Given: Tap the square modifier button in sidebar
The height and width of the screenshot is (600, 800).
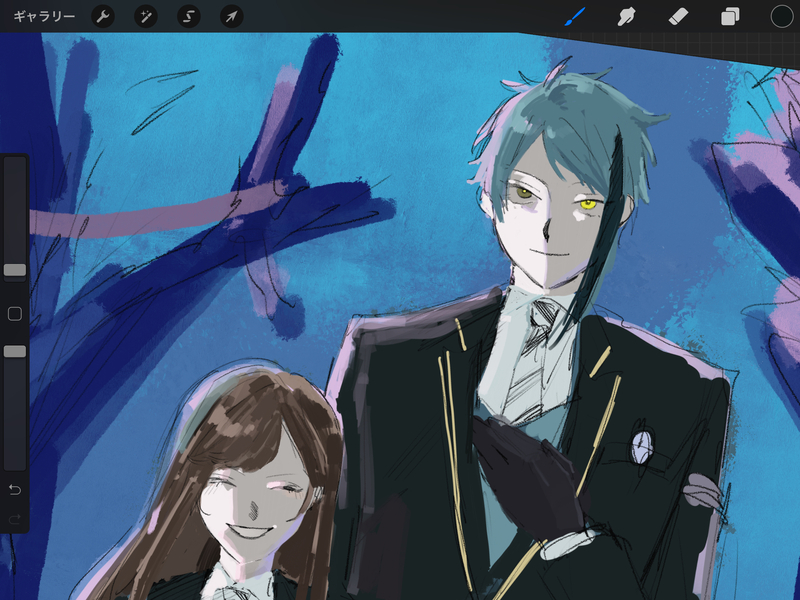Looking at the screenshot, I should coord(15,314).
